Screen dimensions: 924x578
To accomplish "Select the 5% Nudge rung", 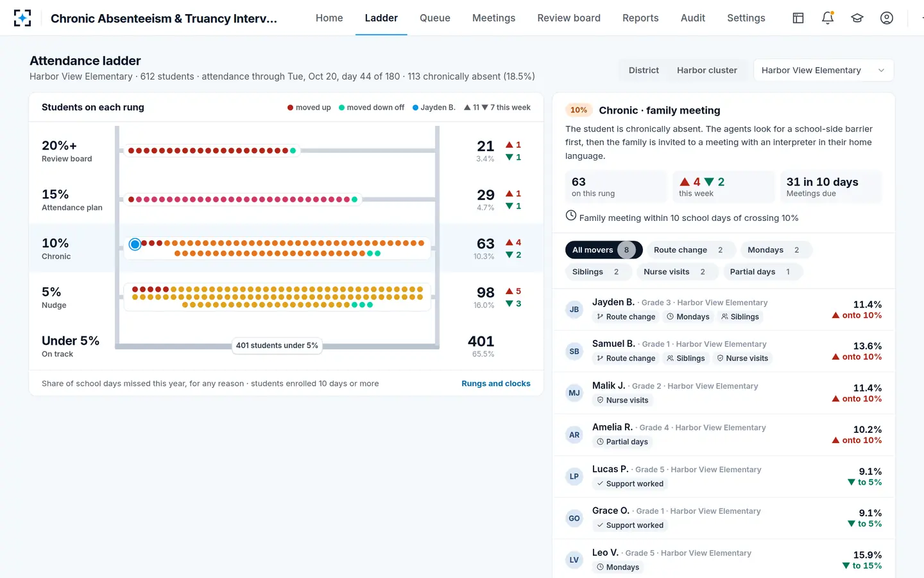I will coord(286,297).
